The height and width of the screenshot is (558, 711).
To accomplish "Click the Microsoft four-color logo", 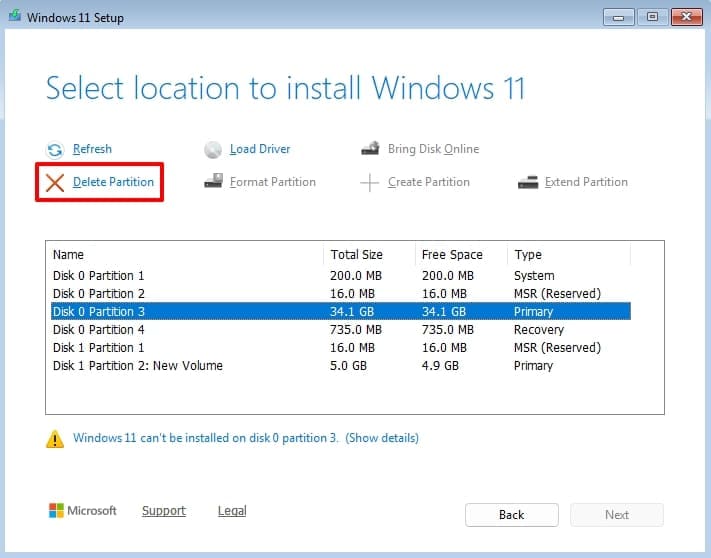I will [x=57, y=510].
